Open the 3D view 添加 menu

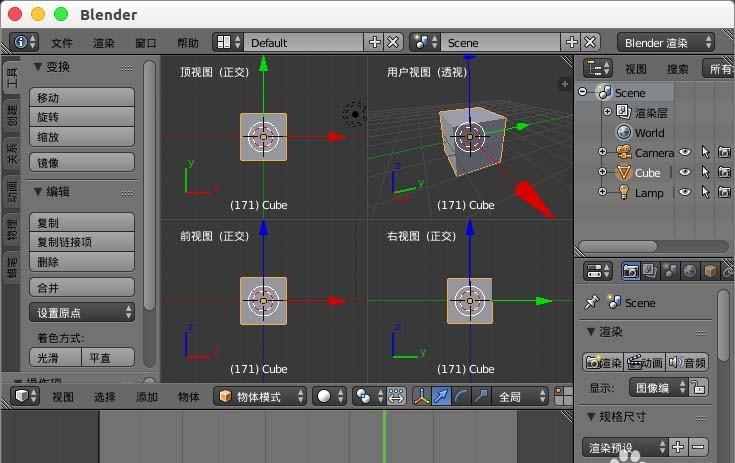click(147, 397)
